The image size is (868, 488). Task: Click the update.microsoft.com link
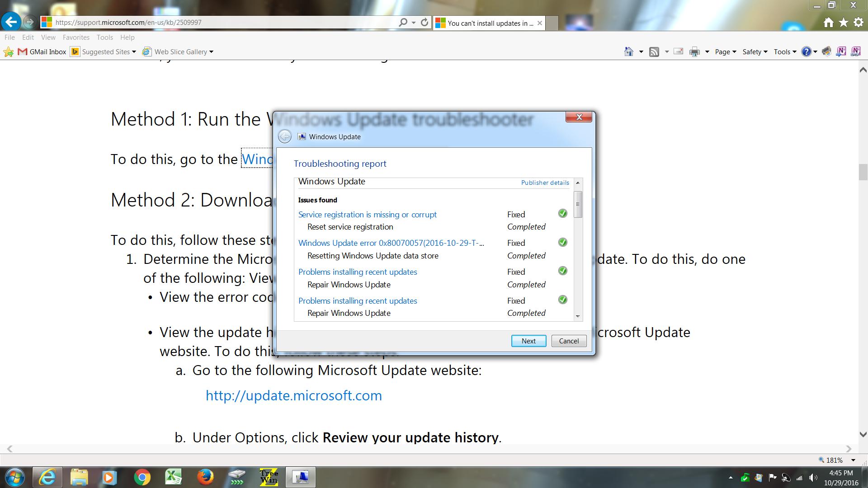click(294, 395)
